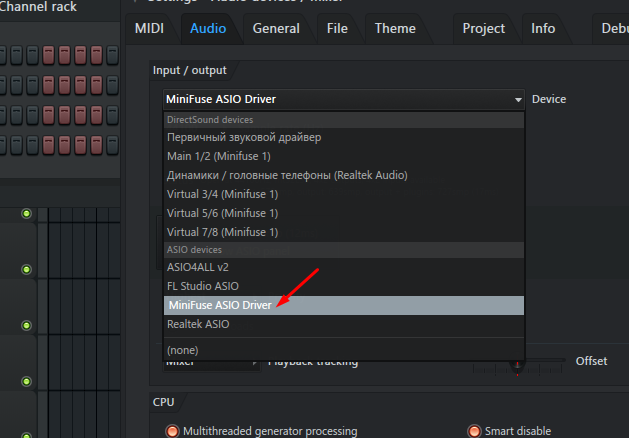Image resolution: width=629 pixels, height=438 pixels.
Task: Choose Realtek ASIO driver
Action: [343, 324]
